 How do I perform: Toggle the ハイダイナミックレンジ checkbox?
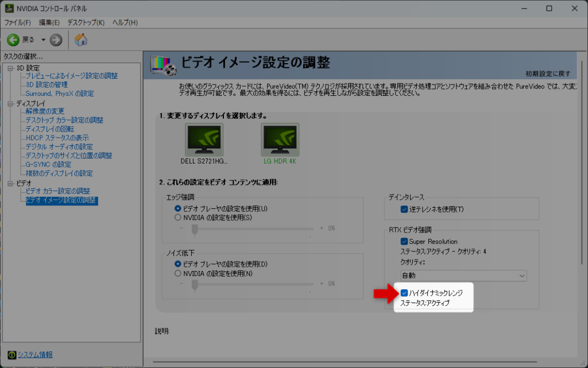coord(405,293)
